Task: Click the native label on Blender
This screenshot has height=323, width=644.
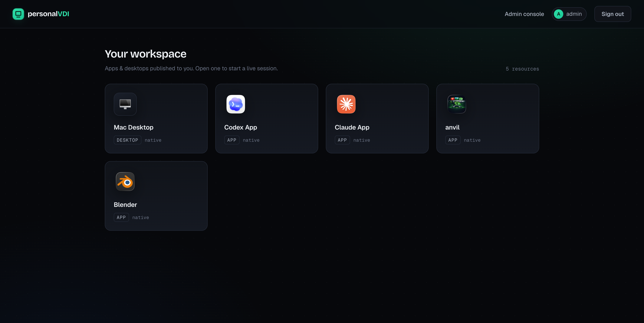Action: point(141,217)
